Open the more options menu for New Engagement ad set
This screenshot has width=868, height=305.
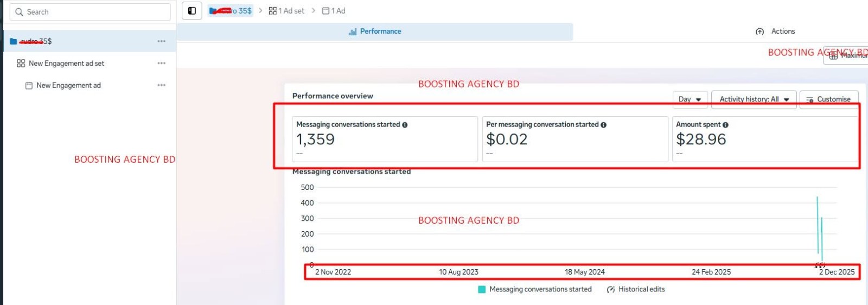tap(162, 63)
